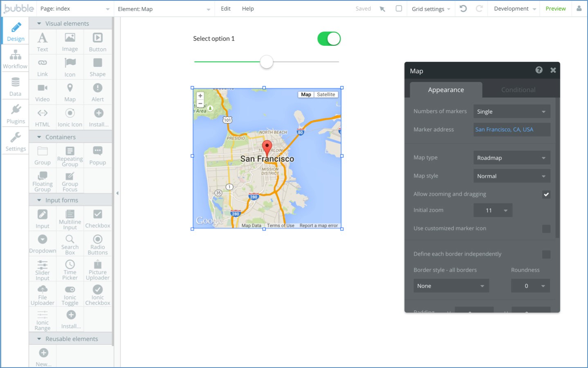Click the undo arrow in top bar

point(463,9)
